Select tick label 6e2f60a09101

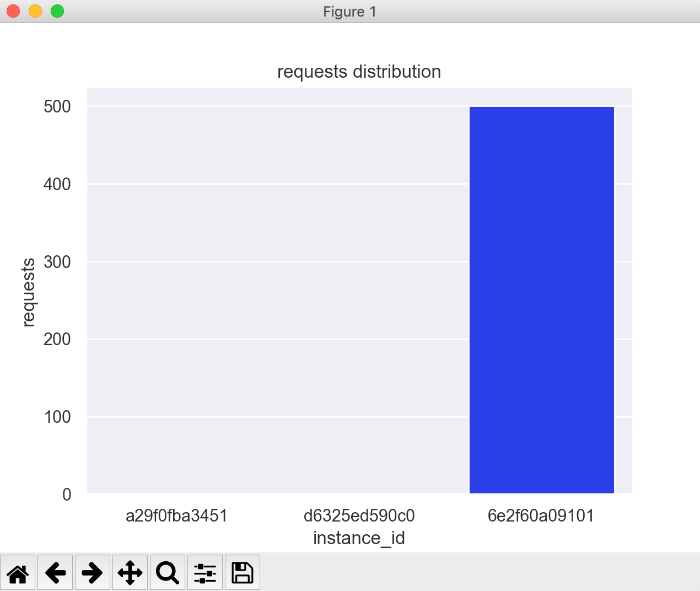(541, 516)
